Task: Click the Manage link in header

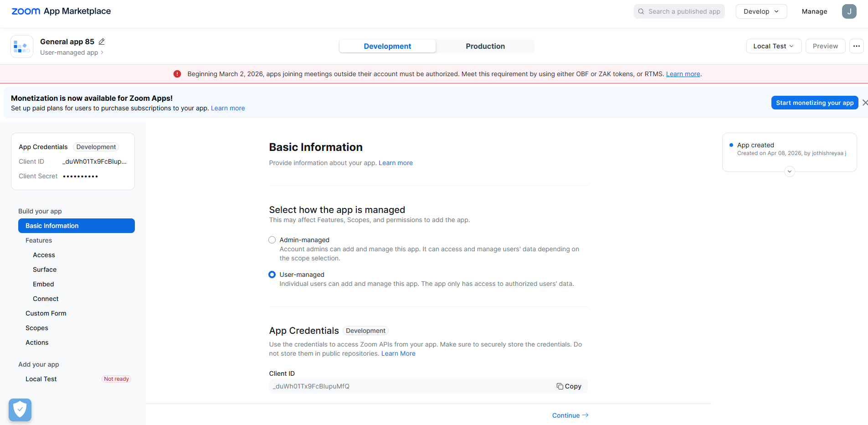Action: (x=814, y=11)
